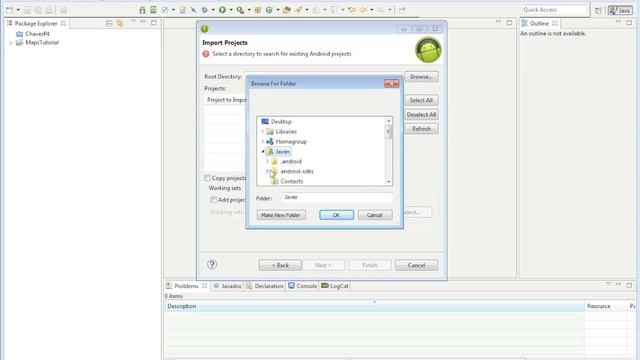Click Cancel in Import Projects wizard
The height and width of the screenshot is (360, 640).
click(x=416, y=265)
